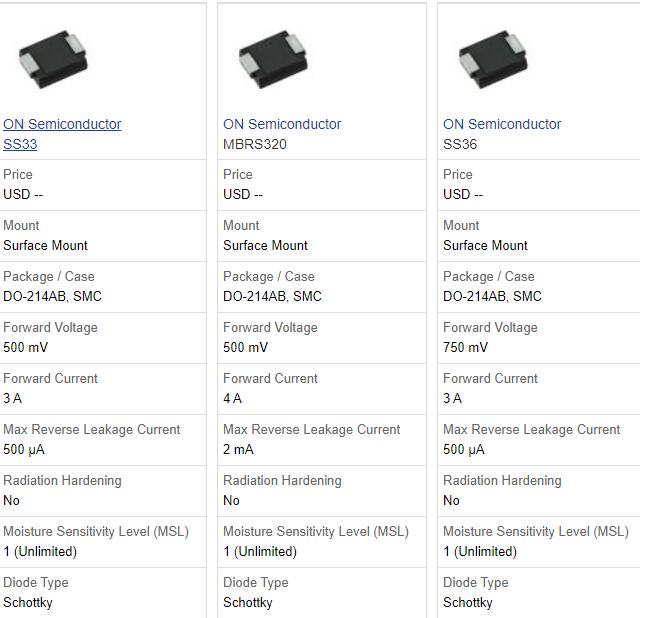Screen dimensions: 645x618
Task: Open ON Semiconductor link above MBRS320
Action: click(x=282, y=124)
